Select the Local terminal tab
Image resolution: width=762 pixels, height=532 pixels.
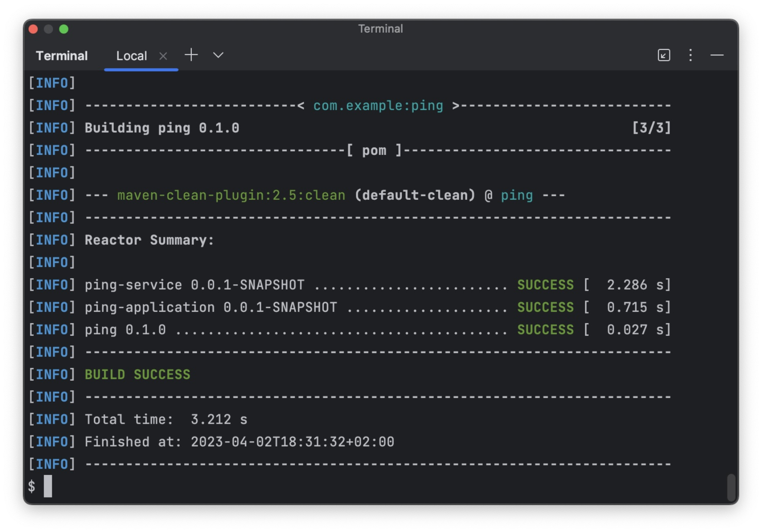pyautogui.click(x=132, y=55)
